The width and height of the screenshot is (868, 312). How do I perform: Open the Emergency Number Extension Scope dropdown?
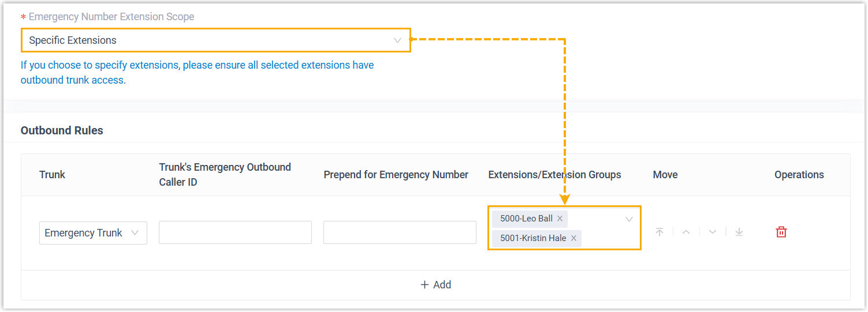215,40
